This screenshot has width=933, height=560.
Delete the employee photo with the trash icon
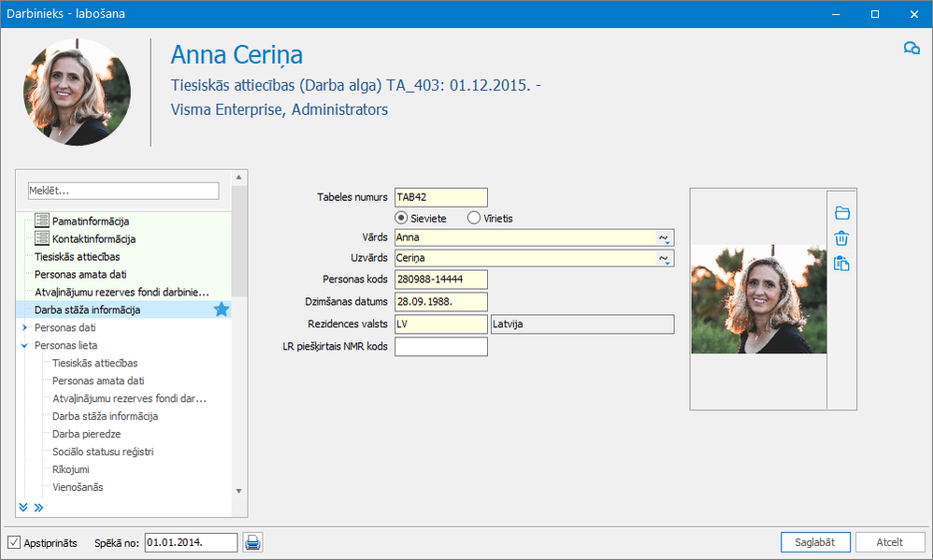pyautogui.click(x=841, y=238)
